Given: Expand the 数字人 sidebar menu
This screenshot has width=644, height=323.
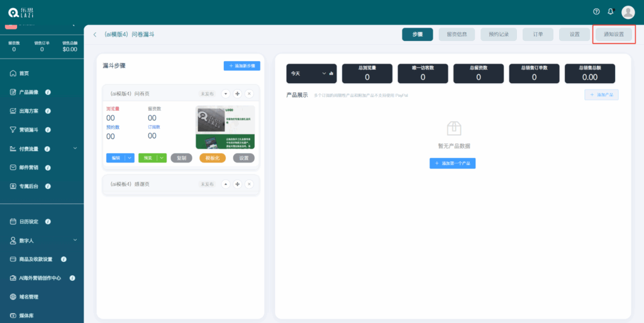Looking at the screenshot, I should point(75,240).
